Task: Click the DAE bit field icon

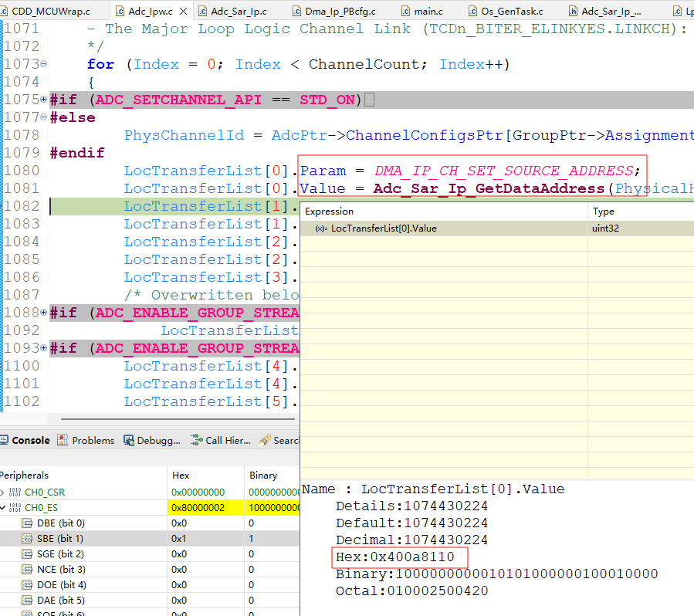Action: pyautogui.click(x=27, y=601)
